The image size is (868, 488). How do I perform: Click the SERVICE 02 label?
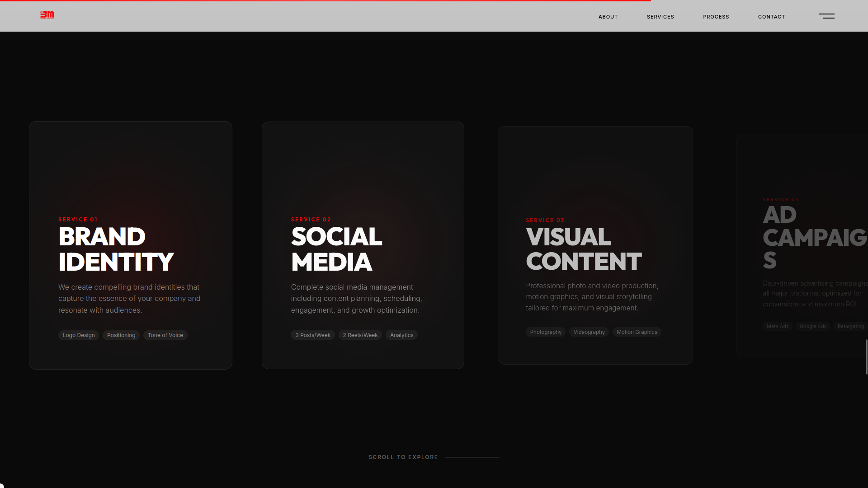coord(311,220)
